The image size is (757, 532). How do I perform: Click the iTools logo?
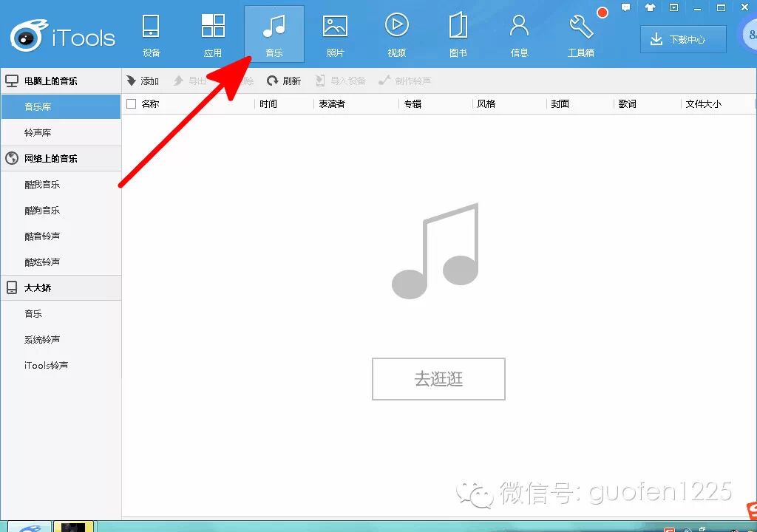pos(63,35)
